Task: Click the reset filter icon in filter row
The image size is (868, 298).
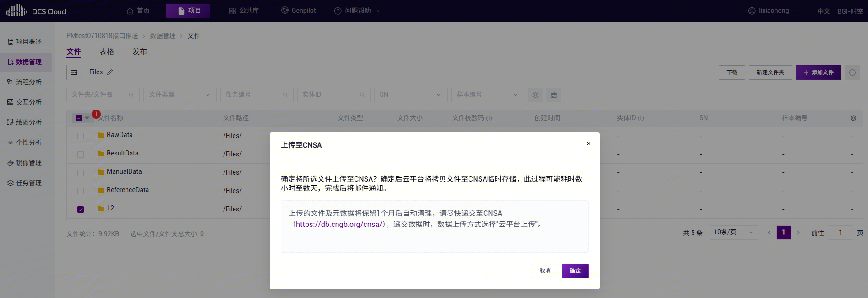Action: (x=553, y=95)
